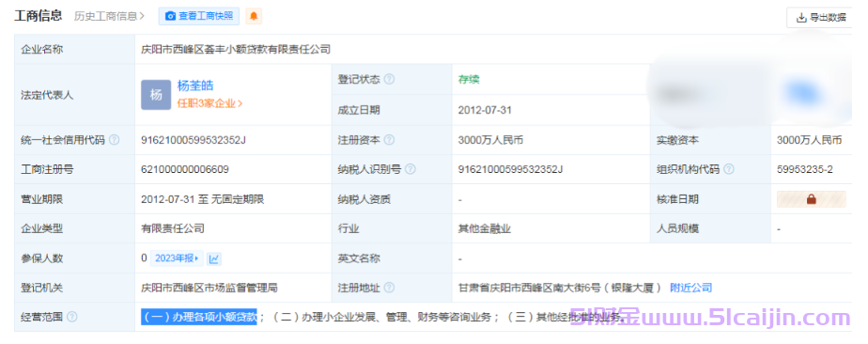
Task: Click company name 庆阳市西峰区荟丰小额贷款有限责任公司
Action: point(236,49)
